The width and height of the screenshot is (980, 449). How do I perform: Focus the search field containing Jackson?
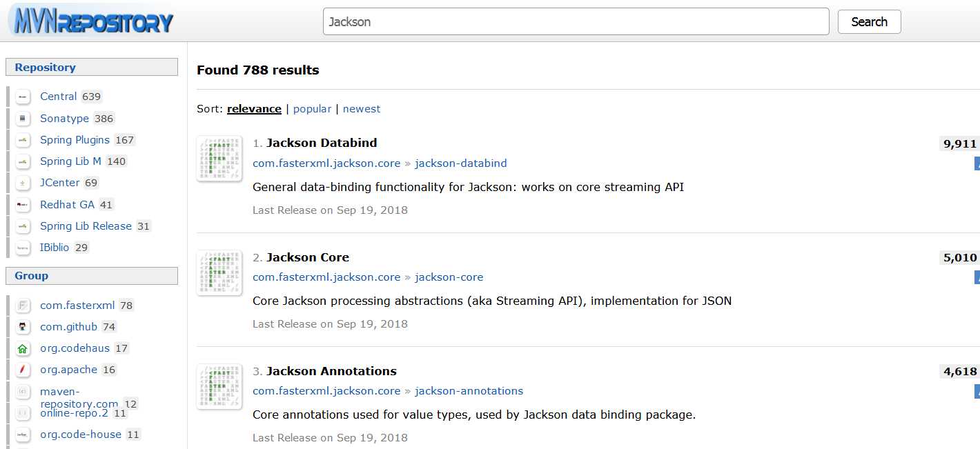[x=576, y=21]
